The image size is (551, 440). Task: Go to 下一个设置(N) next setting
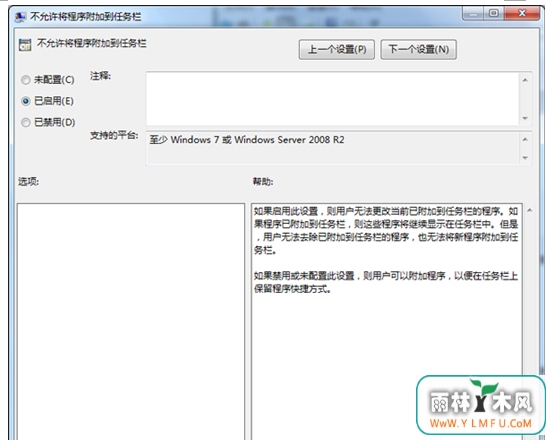(x=419, y=50)
